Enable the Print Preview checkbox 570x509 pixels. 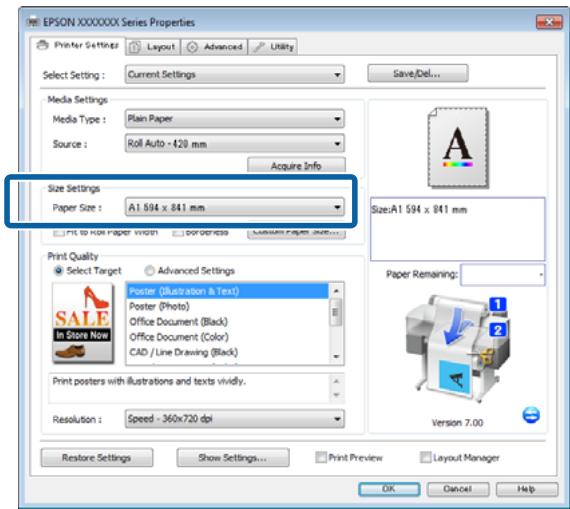[x=321, y=457]
